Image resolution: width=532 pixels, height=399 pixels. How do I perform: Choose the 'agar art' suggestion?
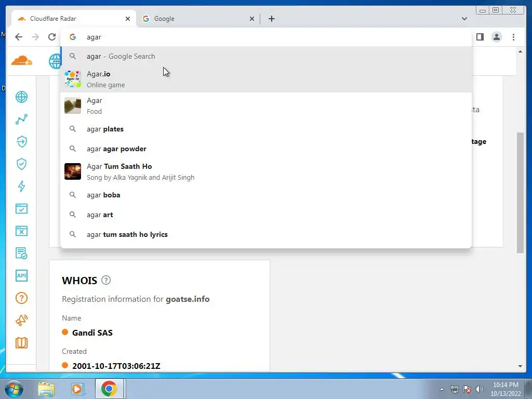point(266,215)
